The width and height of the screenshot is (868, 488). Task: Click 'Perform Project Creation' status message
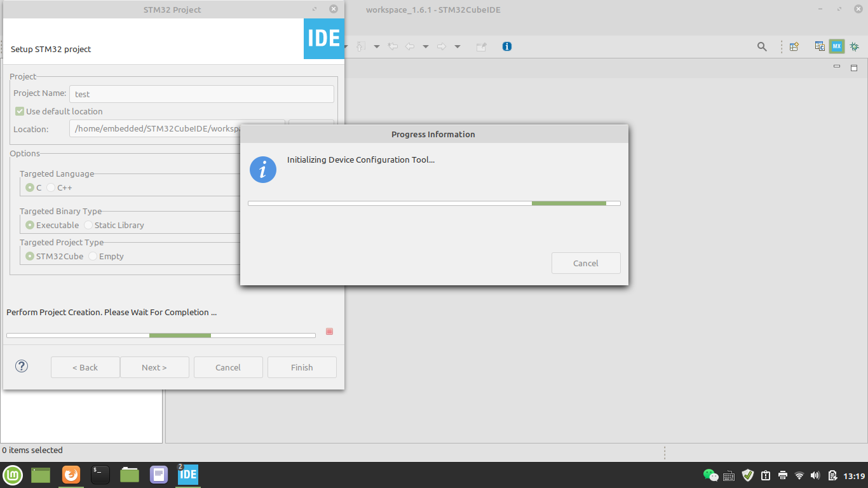tap(111, 312)
